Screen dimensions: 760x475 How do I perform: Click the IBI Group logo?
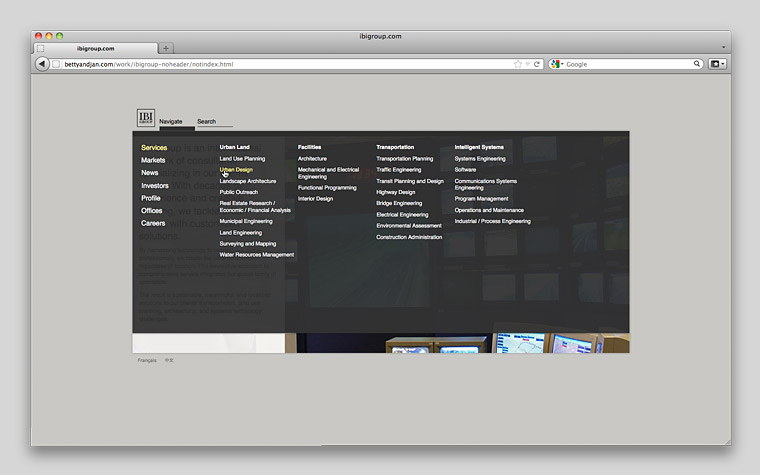click(146, 118)
